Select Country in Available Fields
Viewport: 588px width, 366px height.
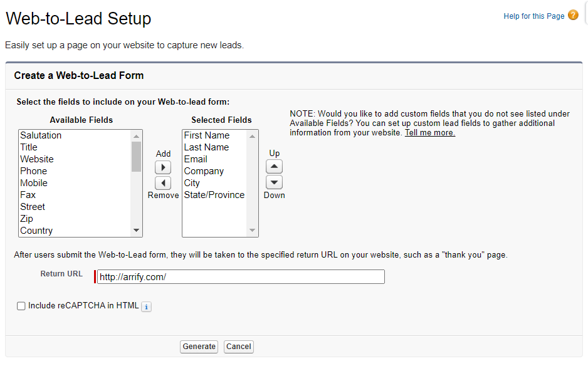[x=36, y=230]
